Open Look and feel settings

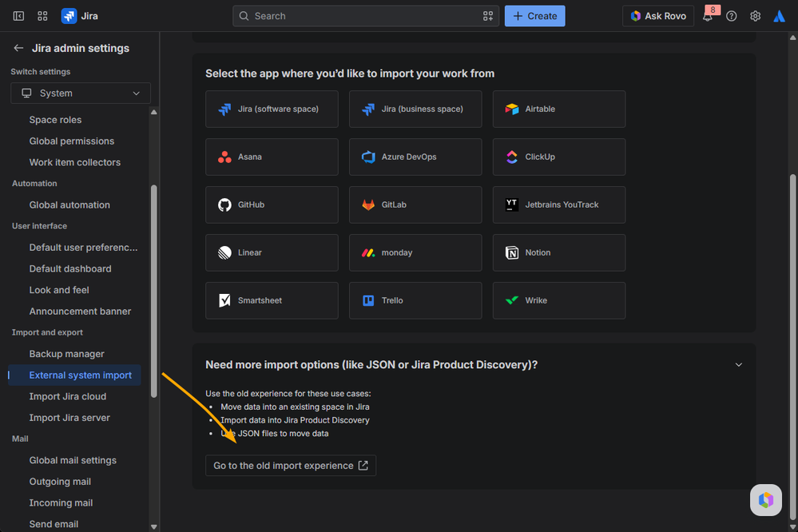(x=59, y=290)
